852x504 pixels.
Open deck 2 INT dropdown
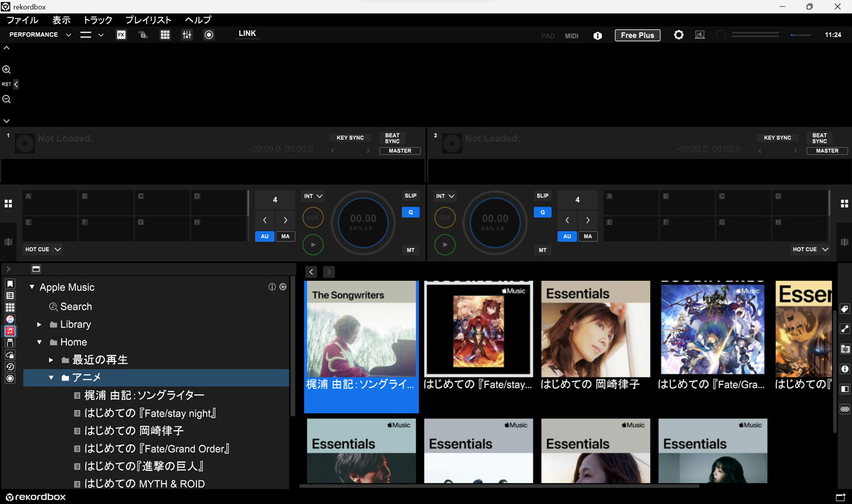pyautogui.click(x=446, y=196)
